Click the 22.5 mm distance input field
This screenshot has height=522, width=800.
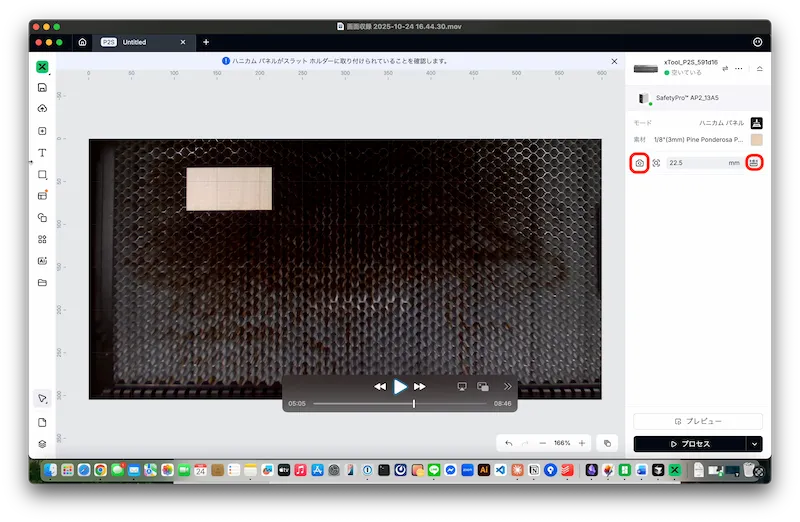(700, 163)
